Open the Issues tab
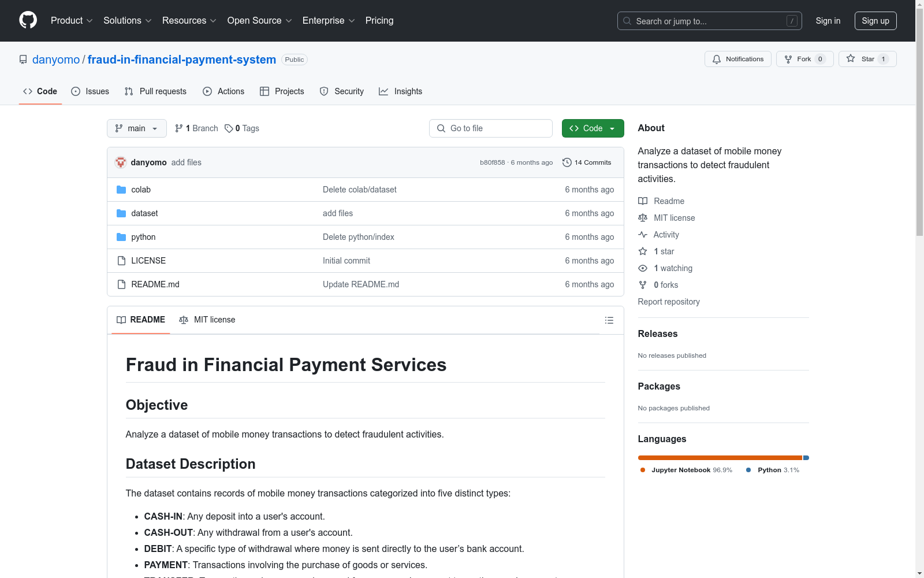Screen dimensions: 924x578 (x=90, y=91)
